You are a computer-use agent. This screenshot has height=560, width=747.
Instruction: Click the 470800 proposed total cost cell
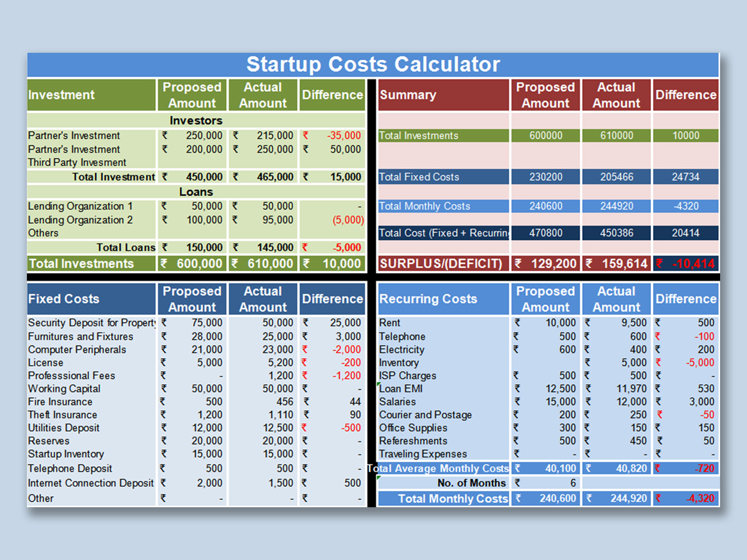[546, 233]
